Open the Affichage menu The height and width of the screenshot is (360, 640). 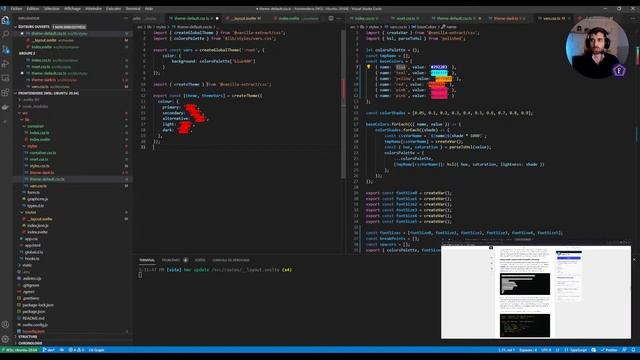point(72,8)
